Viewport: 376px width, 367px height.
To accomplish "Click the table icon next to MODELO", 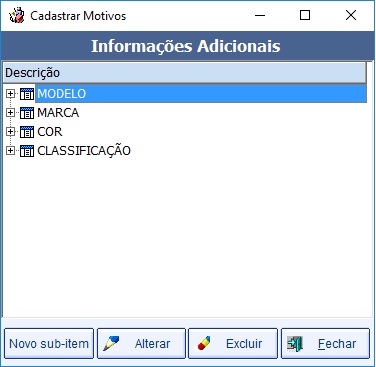I will pyautogui.click(x=27, y=94).
